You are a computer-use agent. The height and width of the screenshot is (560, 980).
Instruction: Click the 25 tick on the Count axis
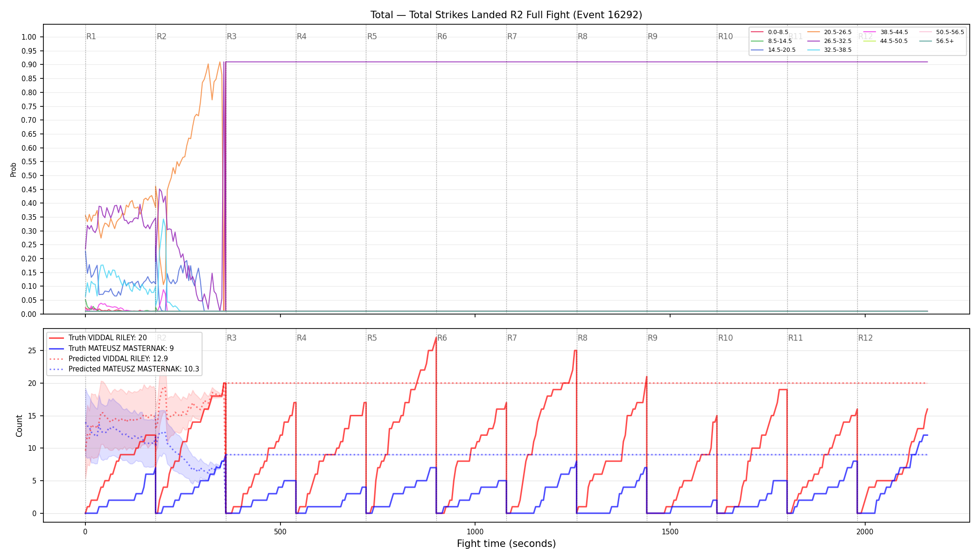[33, 351]
